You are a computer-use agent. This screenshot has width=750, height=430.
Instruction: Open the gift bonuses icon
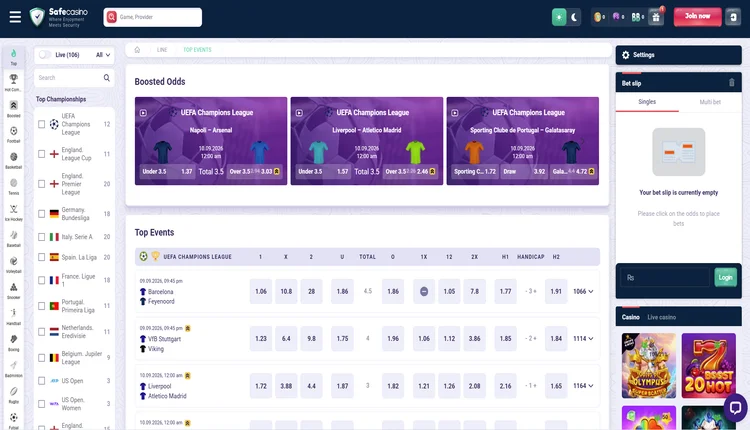pos(656,17)
